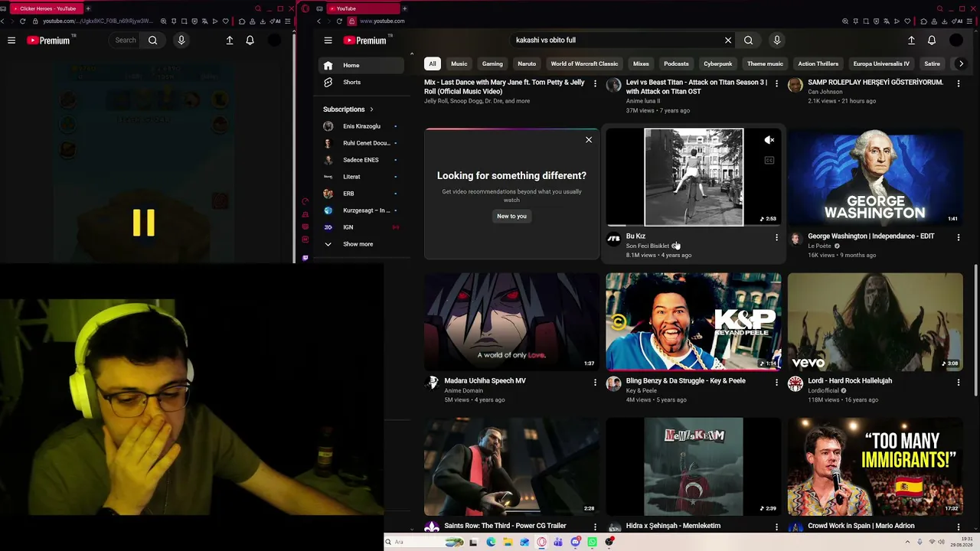The width and height of the screenshot is (980, 551).
Task: Click the search magnifier in the left YouTube window
Action: pyautogui.click(x=153, y=41)
